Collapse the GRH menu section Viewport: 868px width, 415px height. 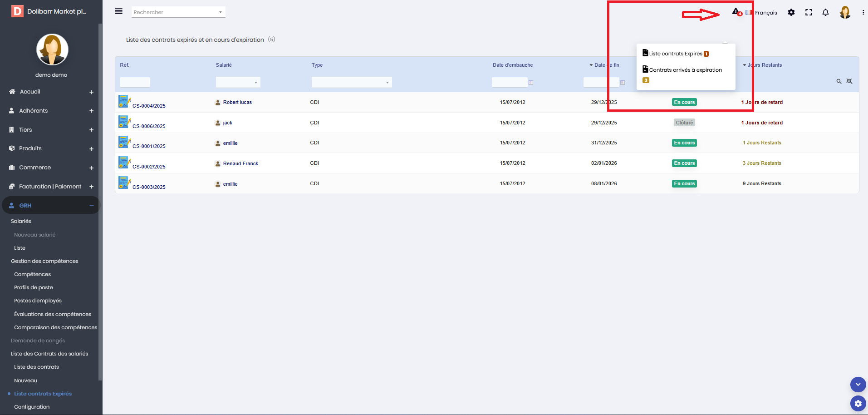pyautogui.click(x=91, y=206)
